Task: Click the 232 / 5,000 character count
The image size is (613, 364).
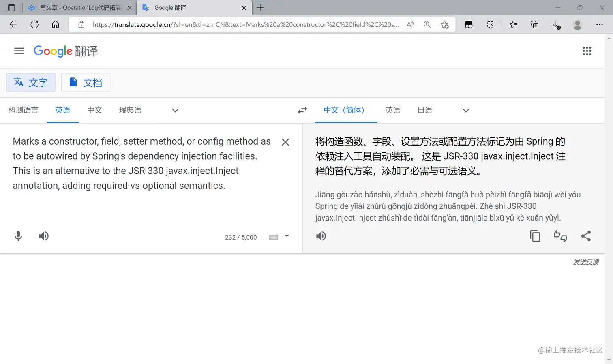Action: pos(241,237)
